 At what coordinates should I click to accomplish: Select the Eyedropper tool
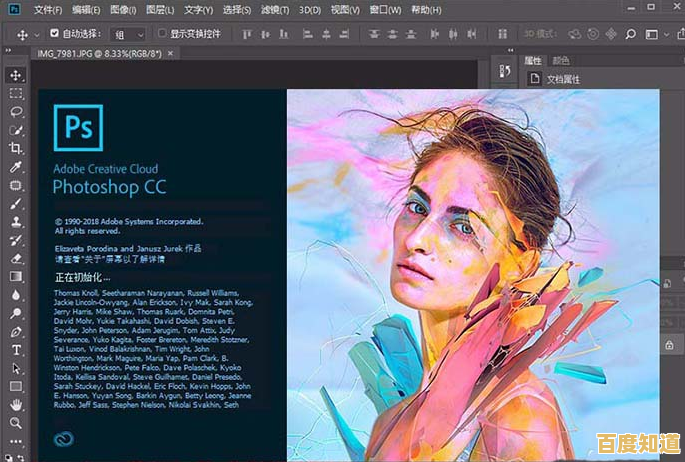point(16,167)
